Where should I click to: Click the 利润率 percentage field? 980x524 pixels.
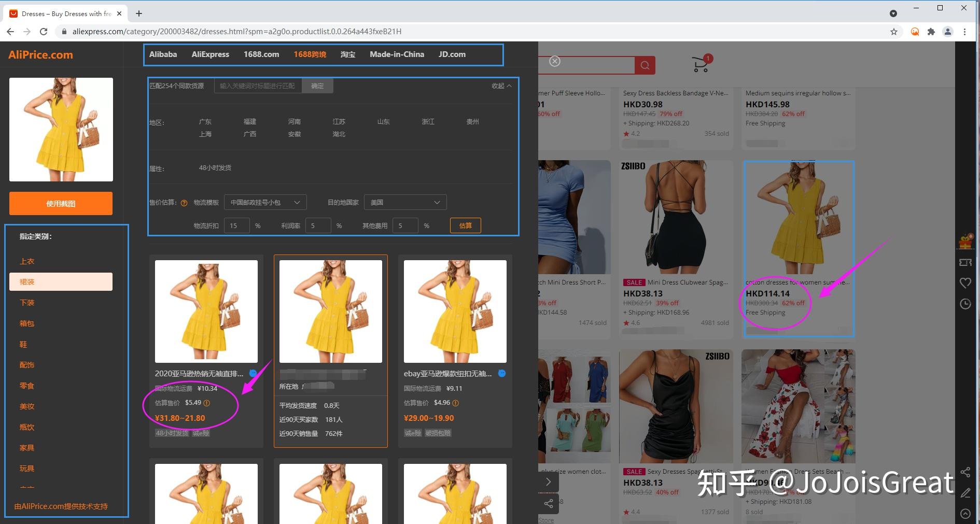(x=318, y=225)
